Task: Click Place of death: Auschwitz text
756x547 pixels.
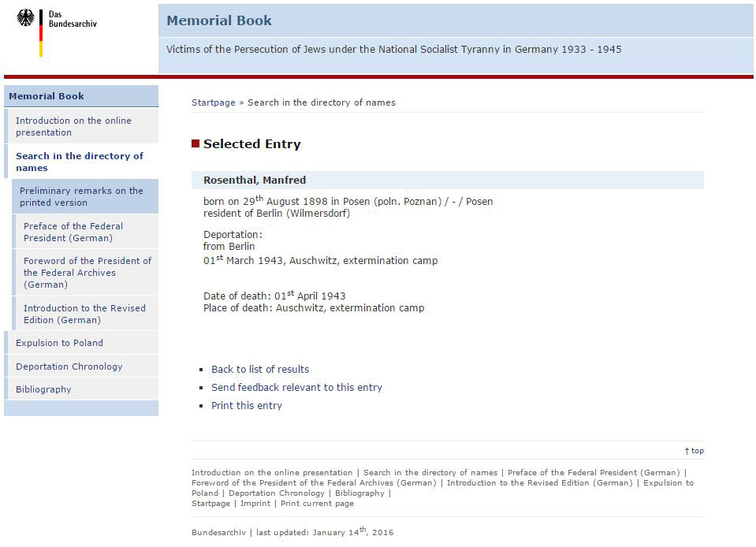Action: [314, 308]
